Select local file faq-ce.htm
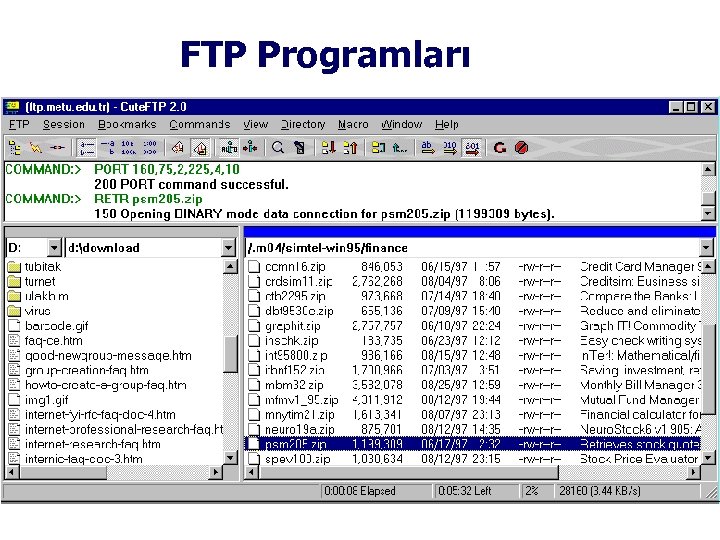The image size is (720, 540). 45,341
